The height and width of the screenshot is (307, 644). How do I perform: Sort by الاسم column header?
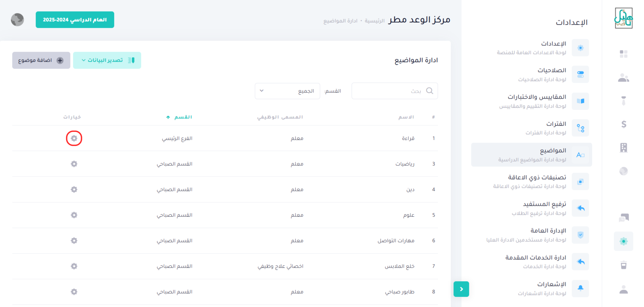[406, 117]
